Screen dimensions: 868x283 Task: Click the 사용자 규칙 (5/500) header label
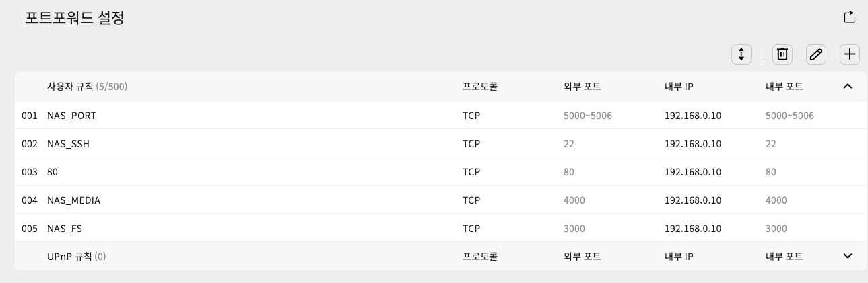[87, 87]
